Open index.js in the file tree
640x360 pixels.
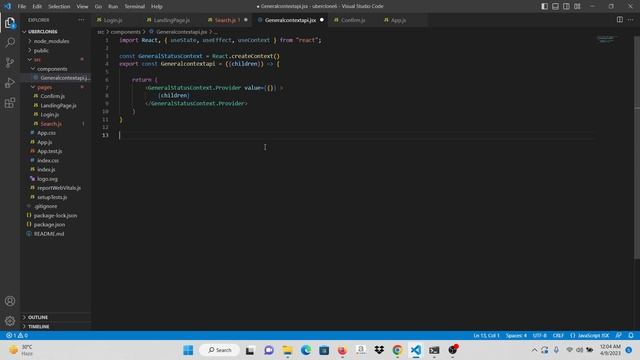point(46,170)
